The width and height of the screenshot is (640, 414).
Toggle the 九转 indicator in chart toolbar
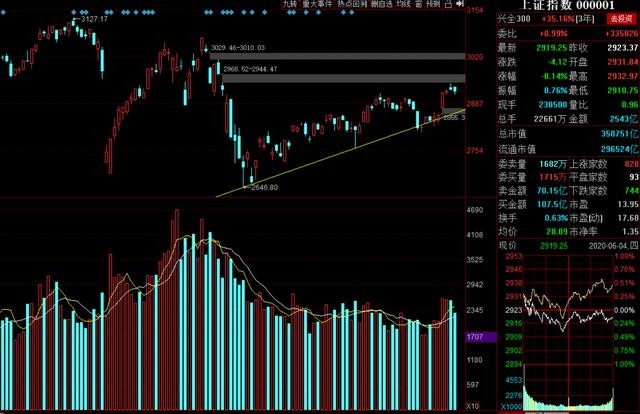pos(290,4)
